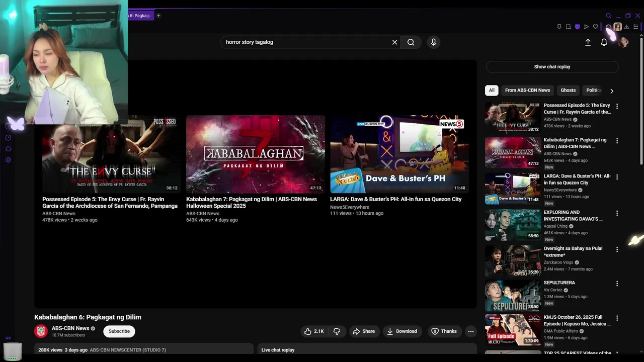
Task: Open the browser tab search magnifier
Action: (x=608, y=16)
